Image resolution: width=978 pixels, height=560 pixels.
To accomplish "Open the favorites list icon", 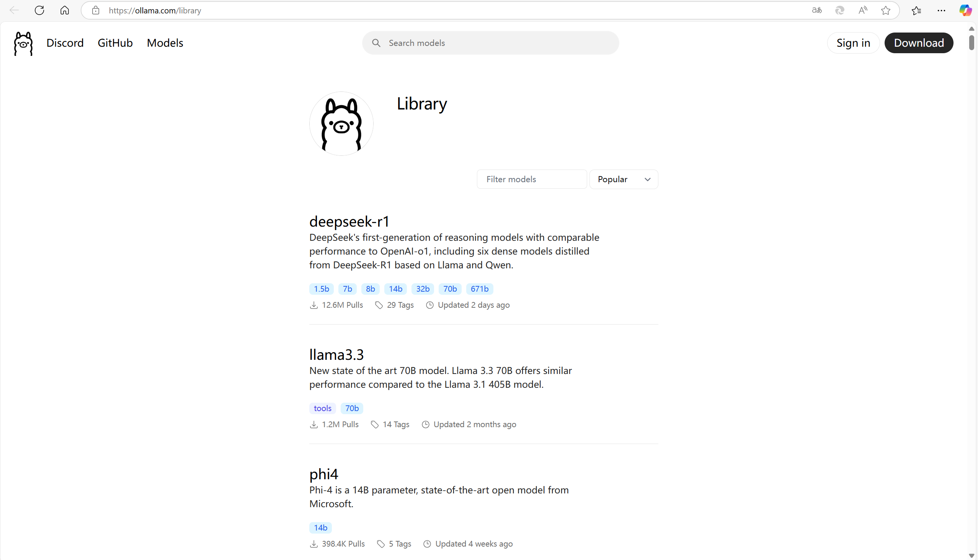I will 916,10.
